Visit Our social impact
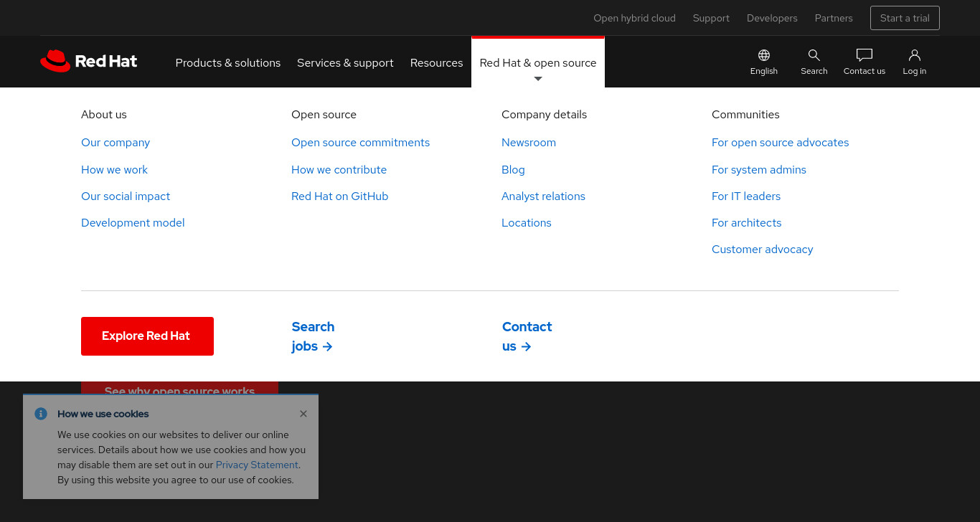This screenshot has height=522, width=980. pyautogui.click(x=126, y=196)
